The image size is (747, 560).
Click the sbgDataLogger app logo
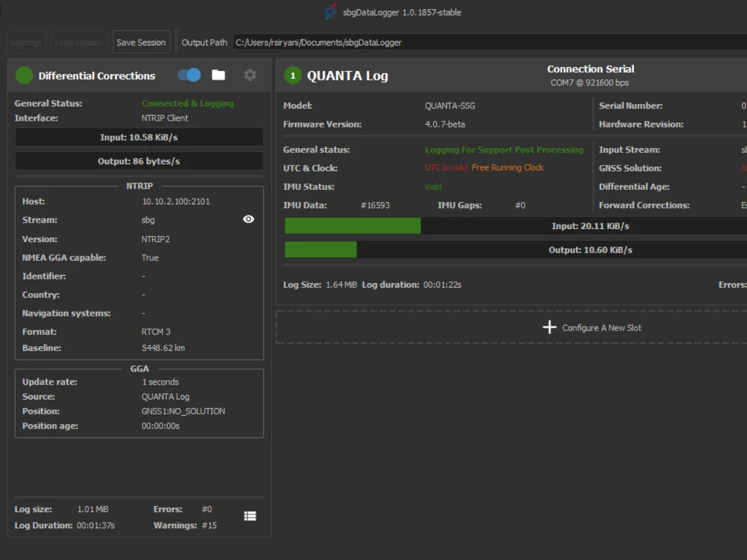click(330, 12)
